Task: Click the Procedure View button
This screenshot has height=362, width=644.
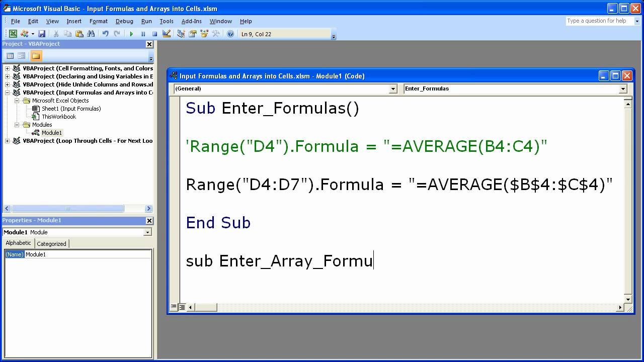Action: [174, 307]
